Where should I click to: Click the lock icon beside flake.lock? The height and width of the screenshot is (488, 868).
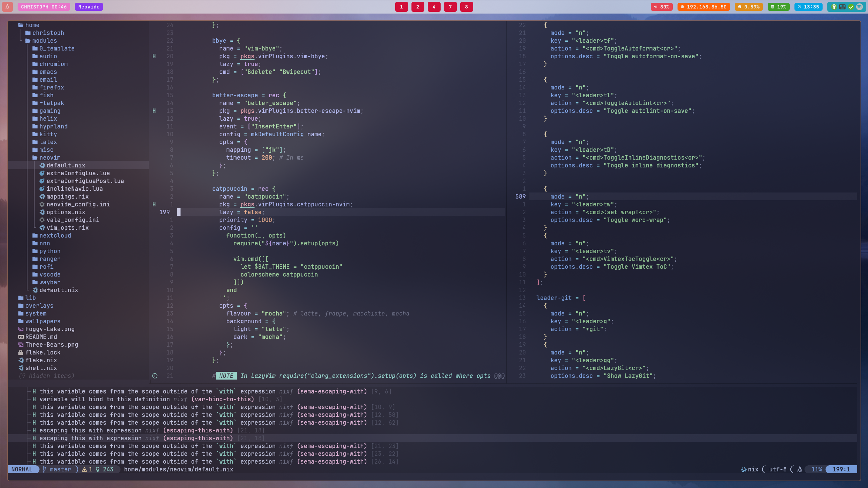[21, 352]
